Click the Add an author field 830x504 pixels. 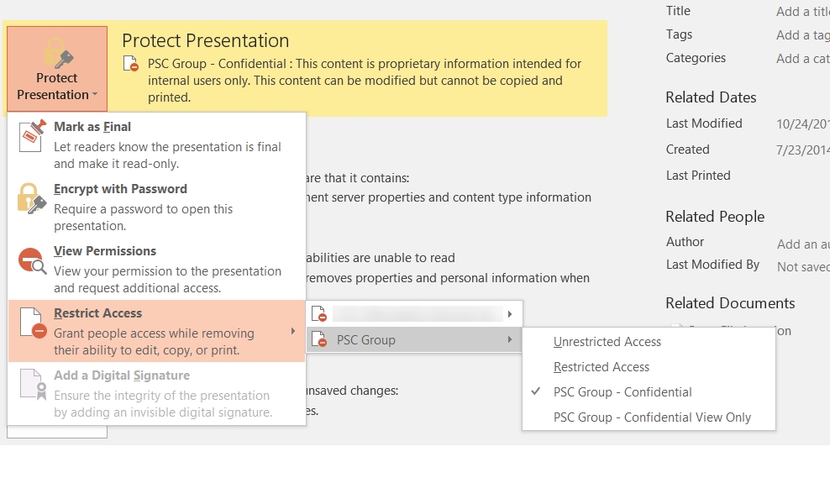point(803,244)
